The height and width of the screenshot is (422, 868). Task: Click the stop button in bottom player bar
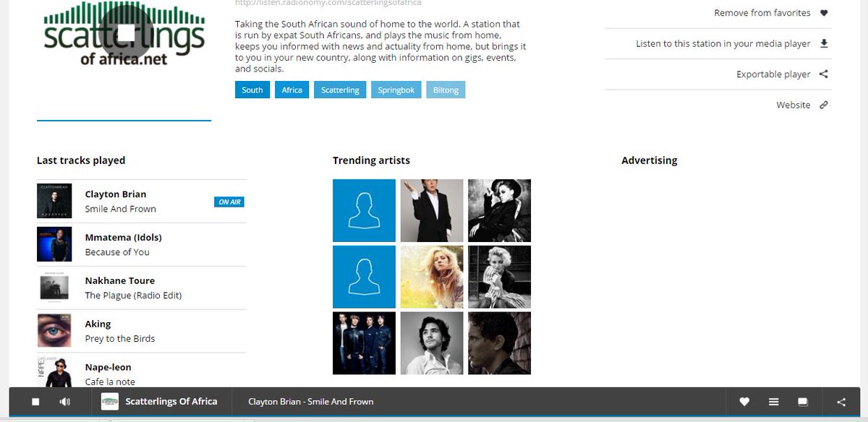tap(35, 402)
